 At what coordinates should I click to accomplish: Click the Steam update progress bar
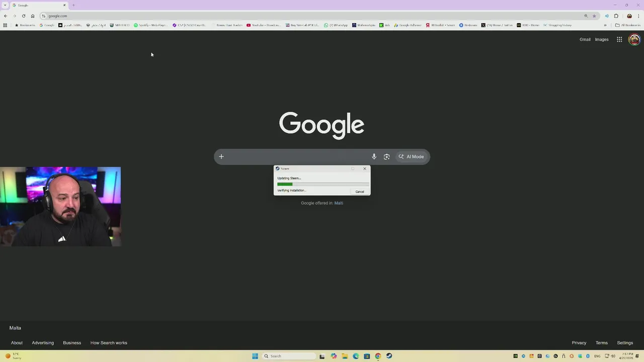pos(323,184)
